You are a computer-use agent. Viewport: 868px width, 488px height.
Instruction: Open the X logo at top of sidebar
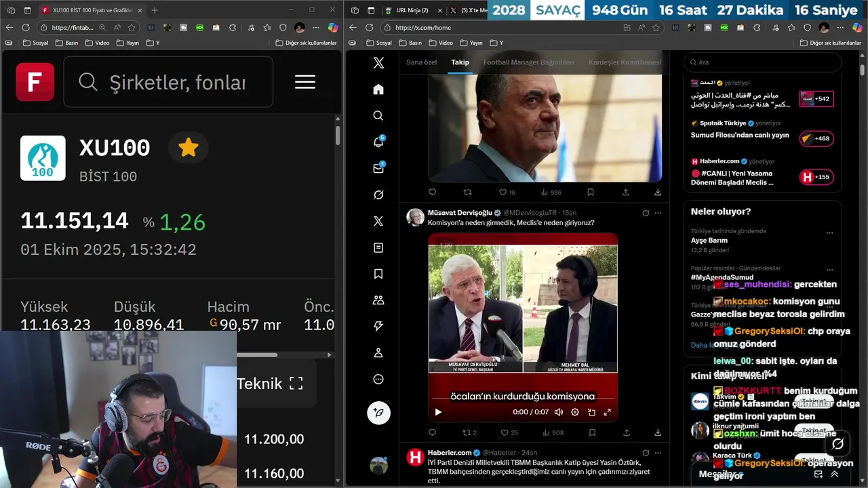(x=378, y=63)
